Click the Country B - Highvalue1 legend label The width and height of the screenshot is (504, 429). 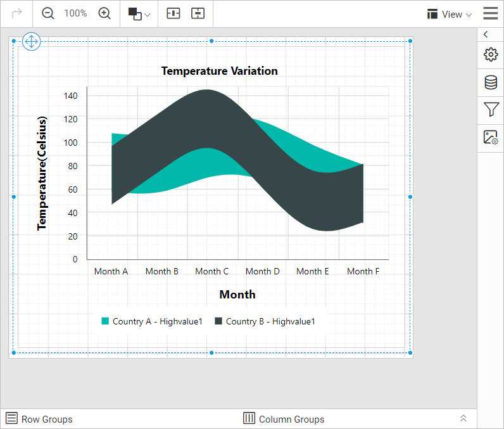coord(270,321)
